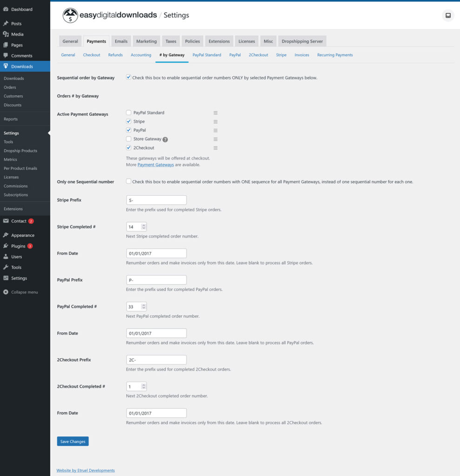This screenshot has height=476, width=460.
Task: Open the Per Product Emails submenu item
Action: (x=20, y=168)
